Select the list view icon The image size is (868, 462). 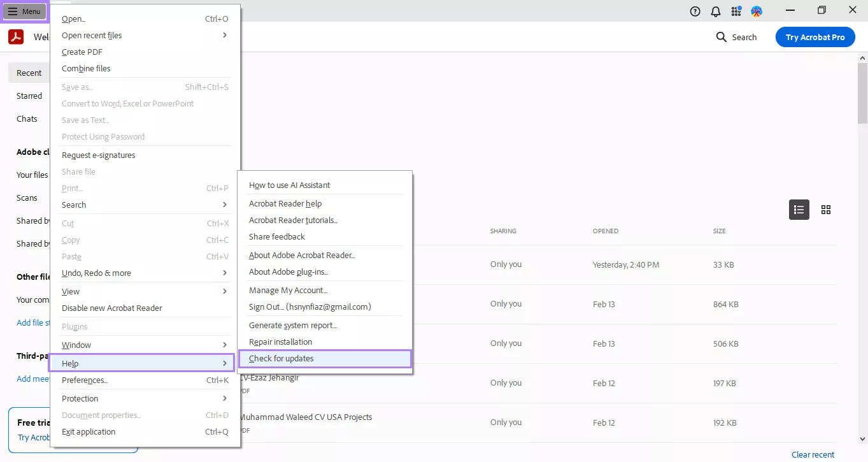pos(799,209)
